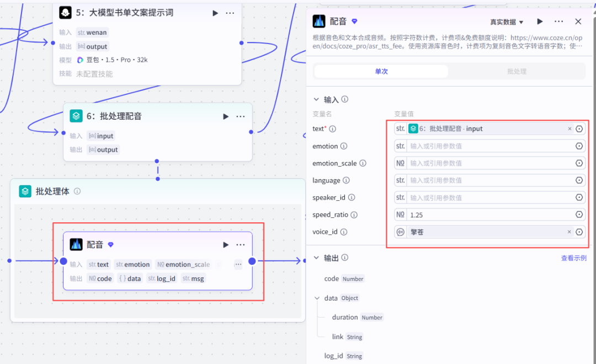The width and height of the screenshot is (596, 364).
Task: Open variable reference picker for speaker_id field
Action: pos(579,197)
